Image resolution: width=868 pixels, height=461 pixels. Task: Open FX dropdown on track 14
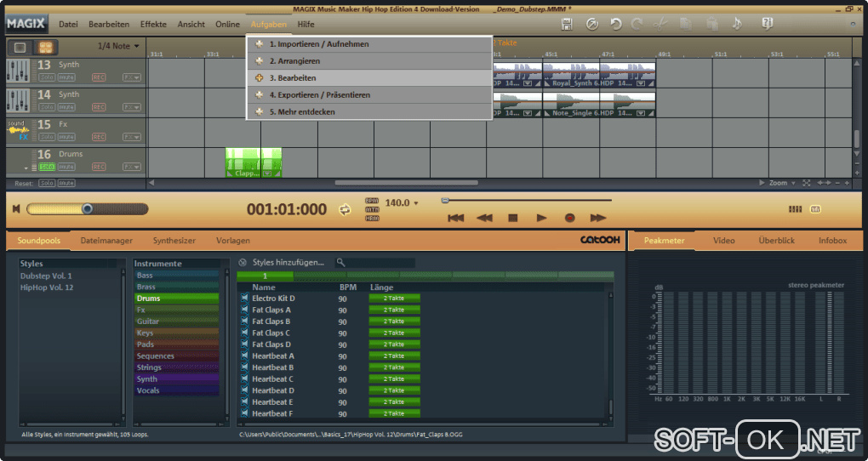(x=132, y=107)
